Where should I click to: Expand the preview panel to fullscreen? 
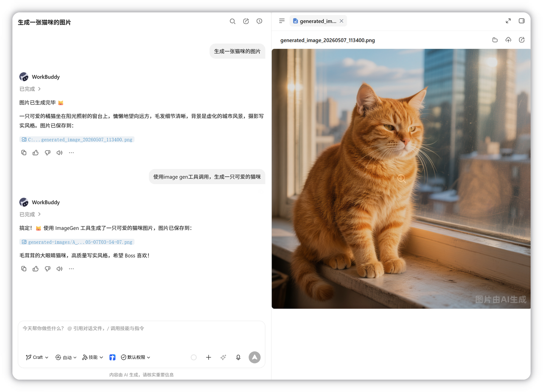508,21
